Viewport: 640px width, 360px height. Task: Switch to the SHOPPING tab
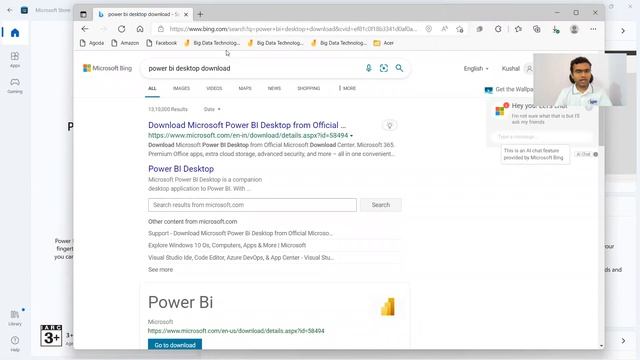(309, 88)
